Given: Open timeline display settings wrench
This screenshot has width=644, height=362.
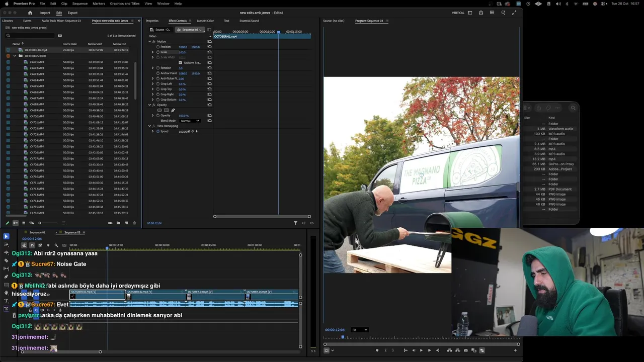Looking at the screenshot, I should pos(56,245).
